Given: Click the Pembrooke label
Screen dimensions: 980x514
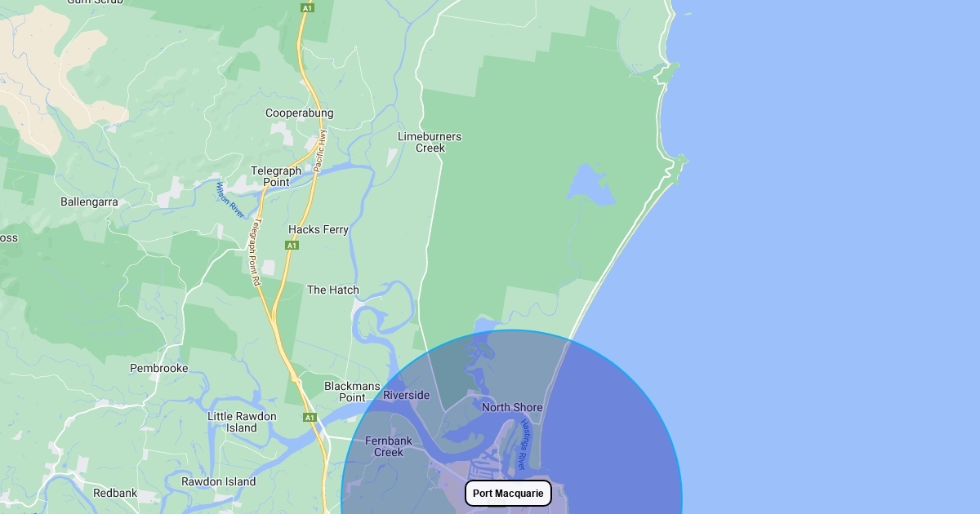Looking at the screenshot, I should 159,368.
